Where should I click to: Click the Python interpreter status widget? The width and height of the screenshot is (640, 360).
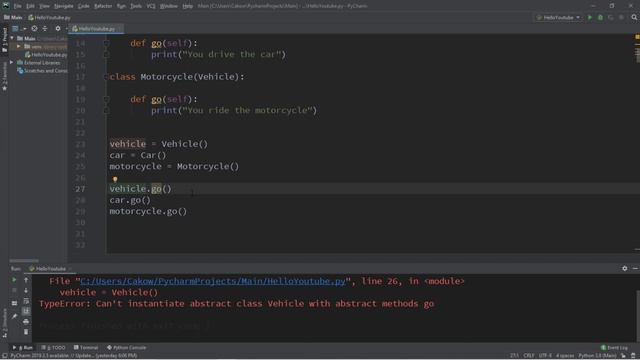pyautogui.click(x=597, y=356)
